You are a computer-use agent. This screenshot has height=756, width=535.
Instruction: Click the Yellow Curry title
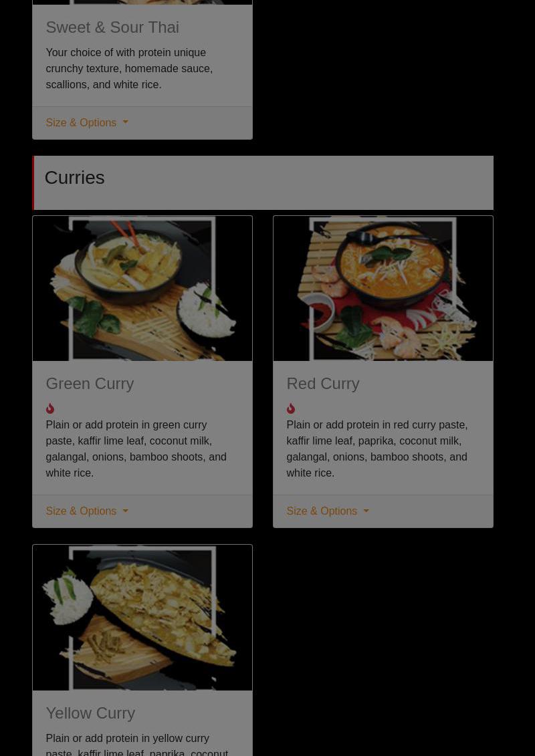[90, 713]
